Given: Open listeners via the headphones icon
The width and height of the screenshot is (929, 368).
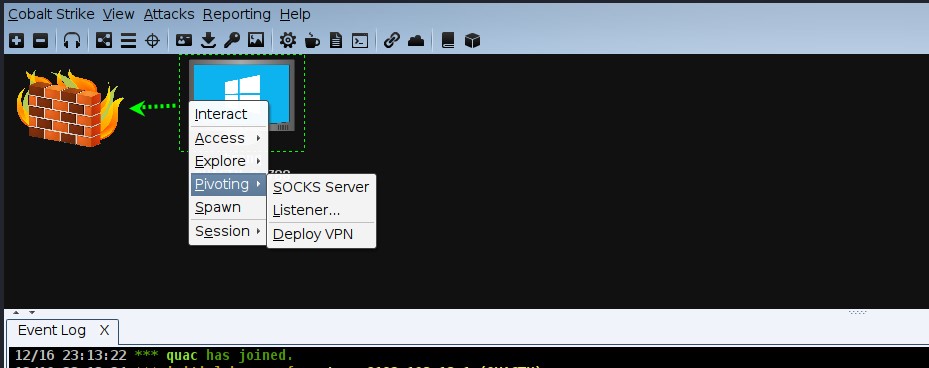Looking at the screenshot, I should (72, 40).
